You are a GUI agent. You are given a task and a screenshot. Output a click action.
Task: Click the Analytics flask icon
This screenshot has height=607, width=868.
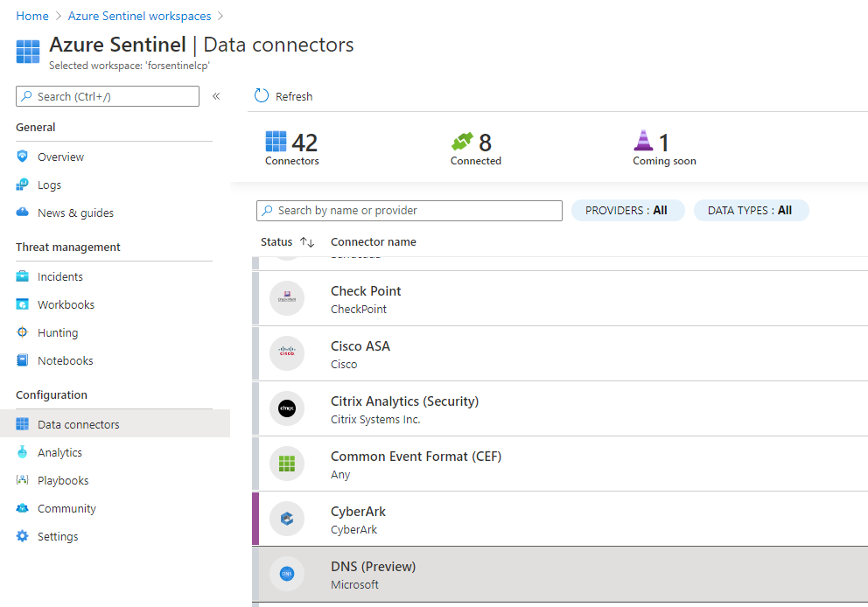(22, 452)
